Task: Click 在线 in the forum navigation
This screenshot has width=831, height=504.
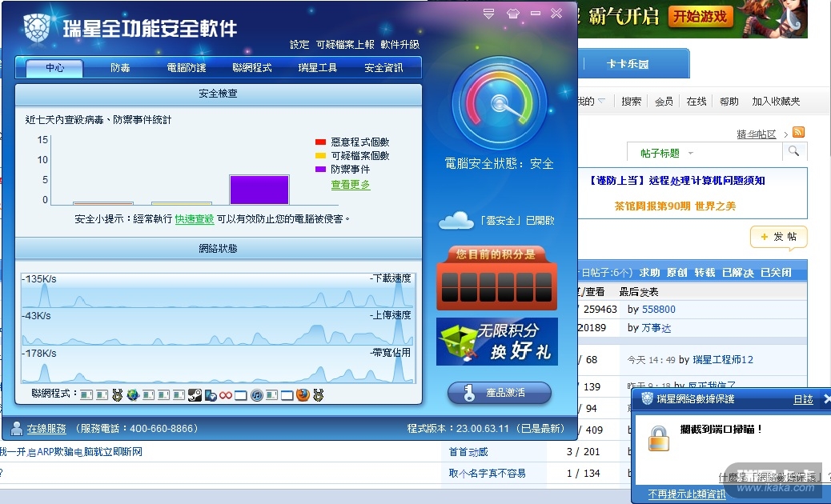Action: pos(697,101)
